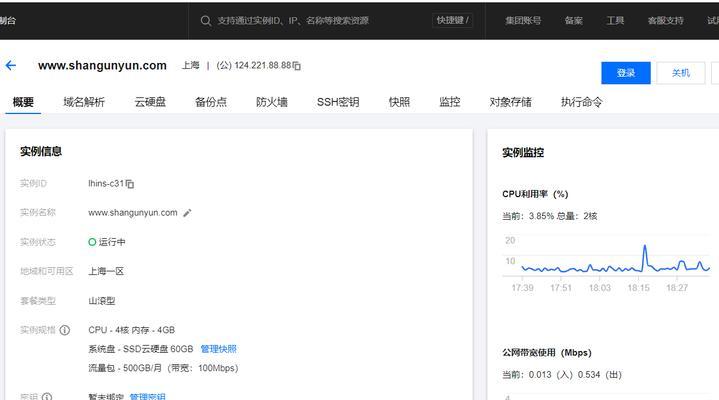The height and width of the screenshot is (400, 719).
Task: Switch to the 对象存储 tab
Action: pos(510,102)
